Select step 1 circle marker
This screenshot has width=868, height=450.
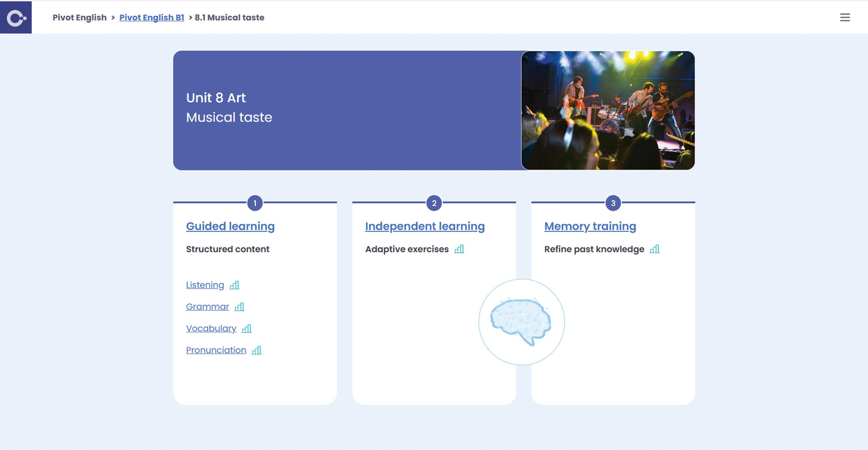255,203
